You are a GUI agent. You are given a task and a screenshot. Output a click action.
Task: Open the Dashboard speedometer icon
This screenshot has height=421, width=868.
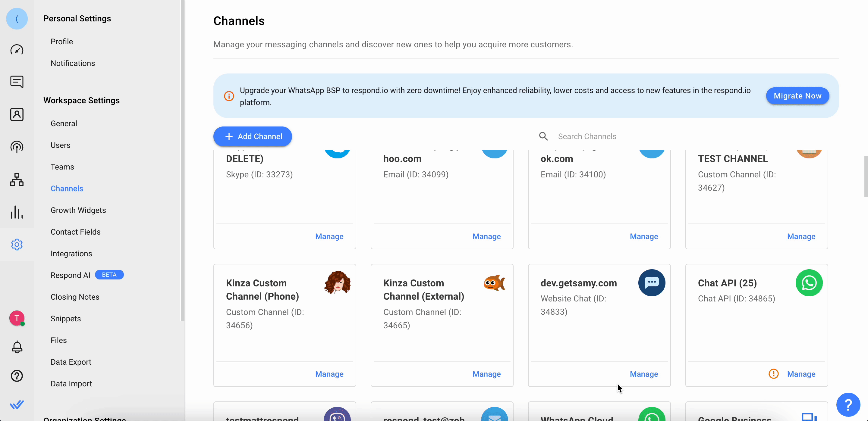(17, 50)
